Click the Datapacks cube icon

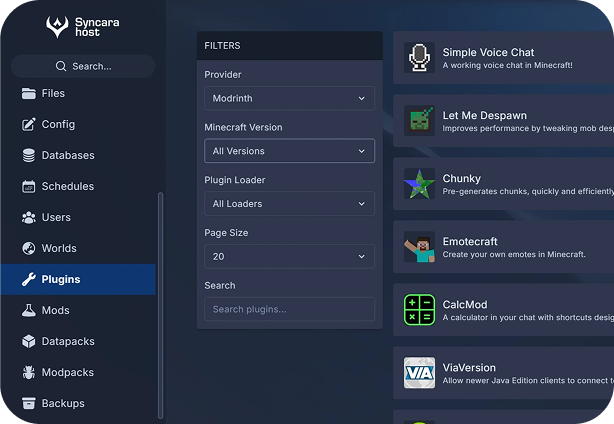29,341
